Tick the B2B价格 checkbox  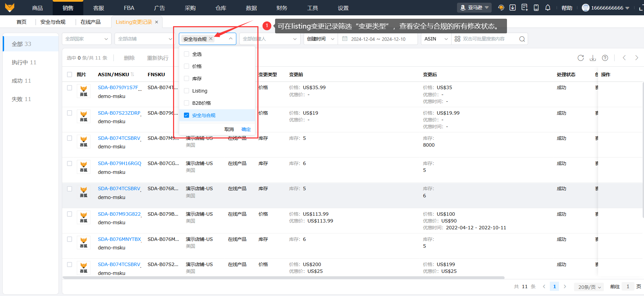click(187, 103)
